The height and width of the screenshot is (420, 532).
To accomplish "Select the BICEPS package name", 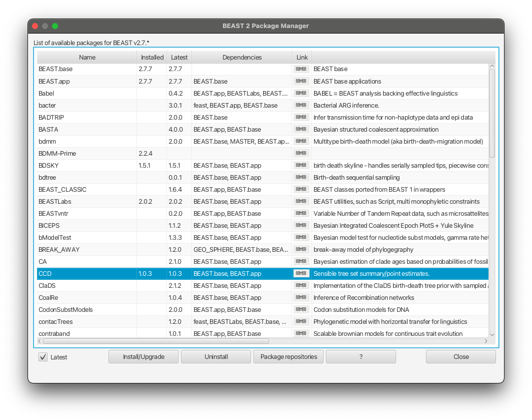I will click(49, 225).
